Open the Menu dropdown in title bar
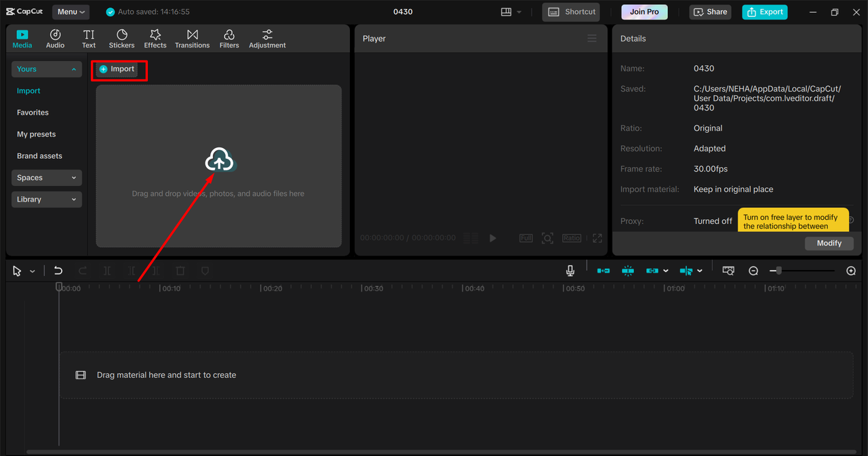 (71, 12)
